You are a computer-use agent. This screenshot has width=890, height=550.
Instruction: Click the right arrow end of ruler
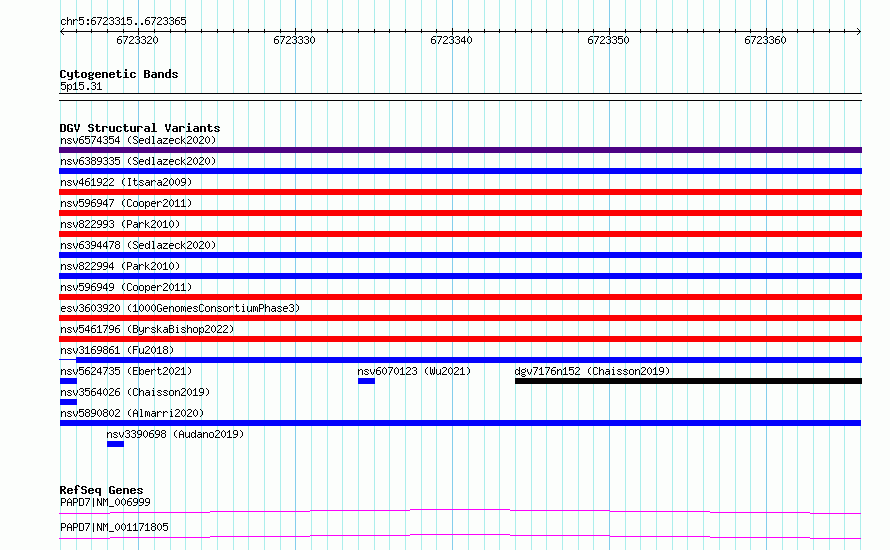(859, 32)
